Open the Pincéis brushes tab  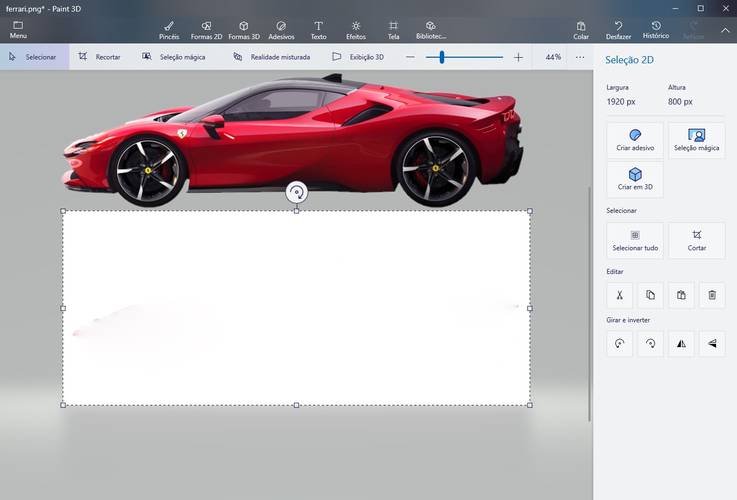[169, 30]
